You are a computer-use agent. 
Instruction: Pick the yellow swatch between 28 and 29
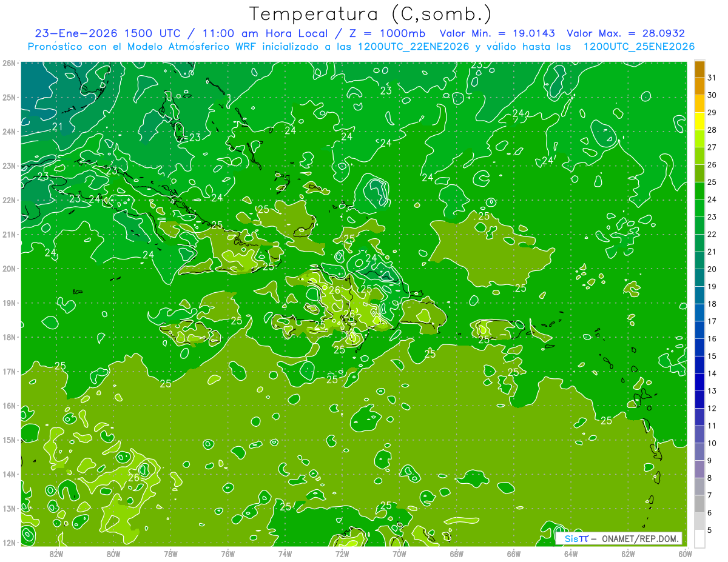point(699,121)
